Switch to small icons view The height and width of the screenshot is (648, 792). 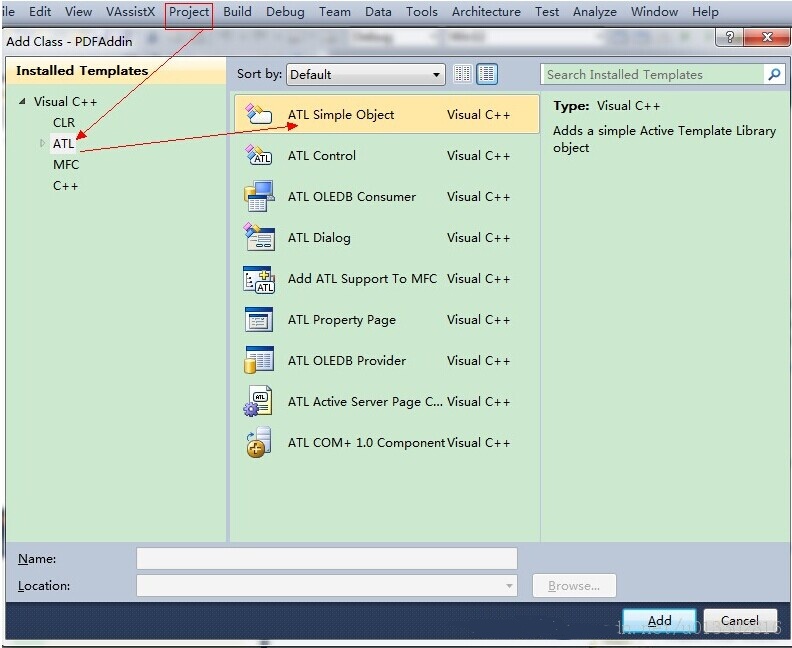click(x=462, y=74)
